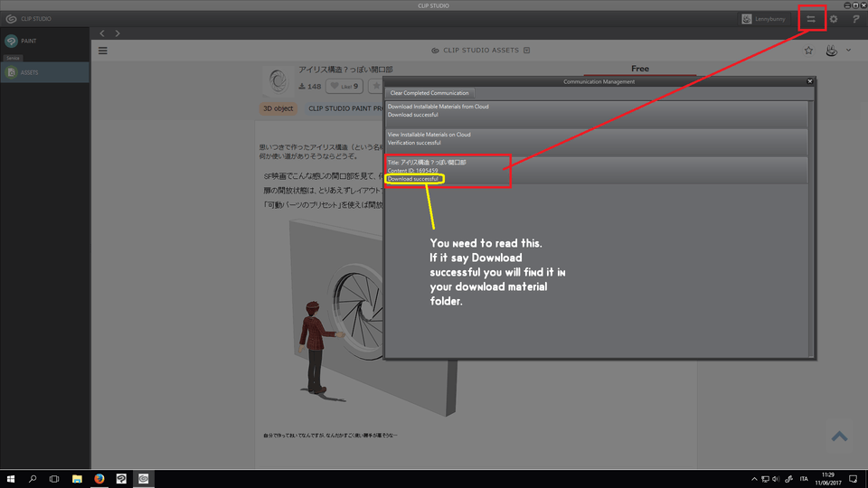868x488 pixels.
Task: Click the Like! button with count 9
Action: (344, 87)
